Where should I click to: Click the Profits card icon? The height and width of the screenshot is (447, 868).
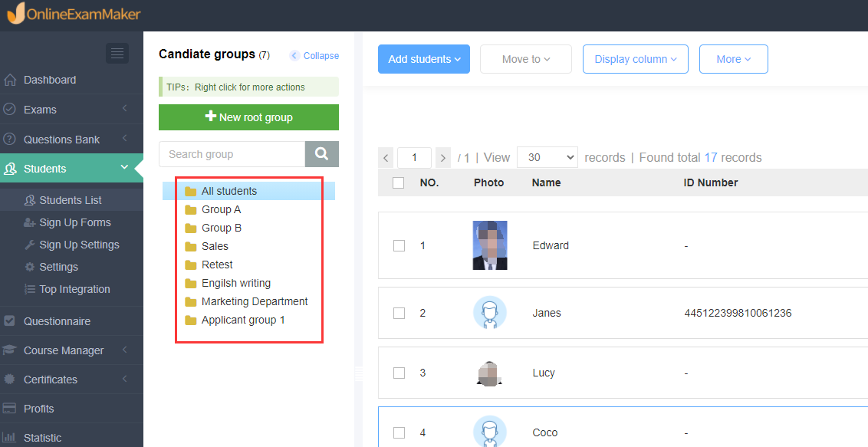click(x=9, y=408)
